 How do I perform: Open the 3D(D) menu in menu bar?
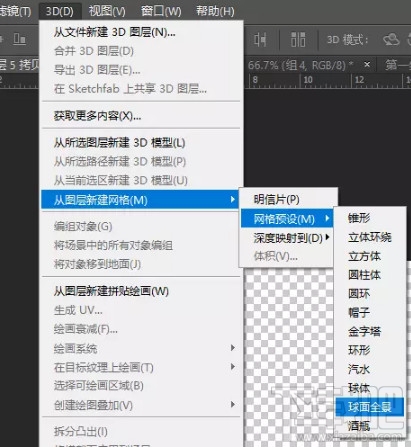tap(60, 11)
